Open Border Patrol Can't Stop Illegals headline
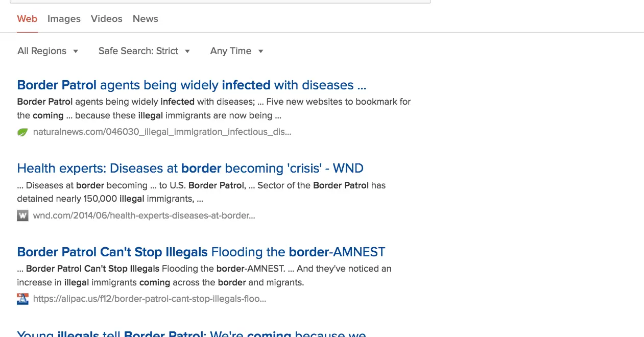 click(x=201, y=252)
